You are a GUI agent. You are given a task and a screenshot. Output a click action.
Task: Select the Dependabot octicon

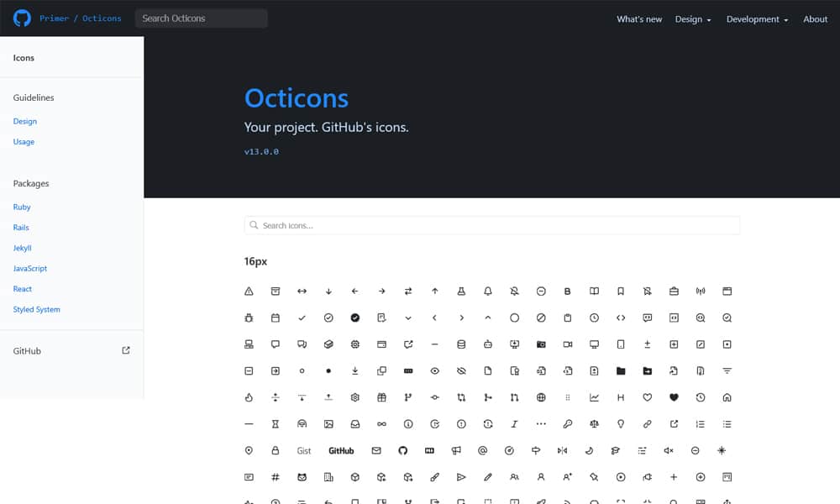(x=487, y=344)
